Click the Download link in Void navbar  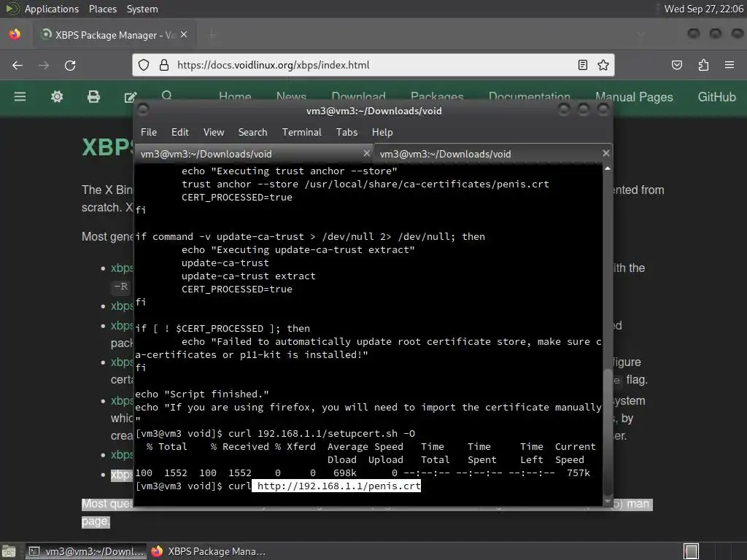358,97
